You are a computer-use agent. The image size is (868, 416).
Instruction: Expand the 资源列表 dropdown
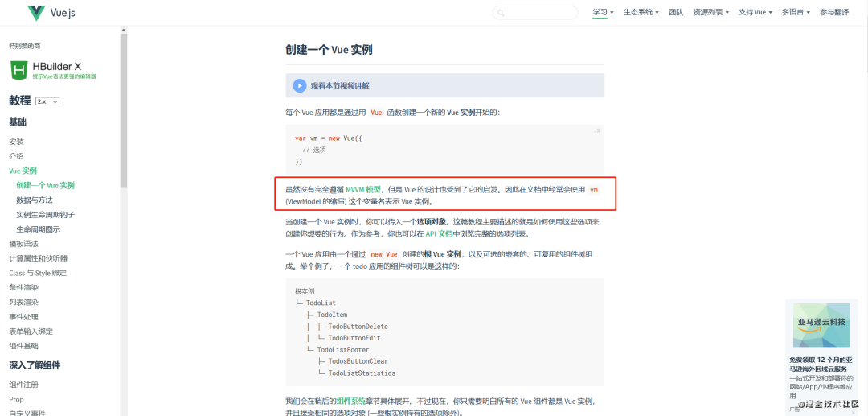tap(710, 12)
